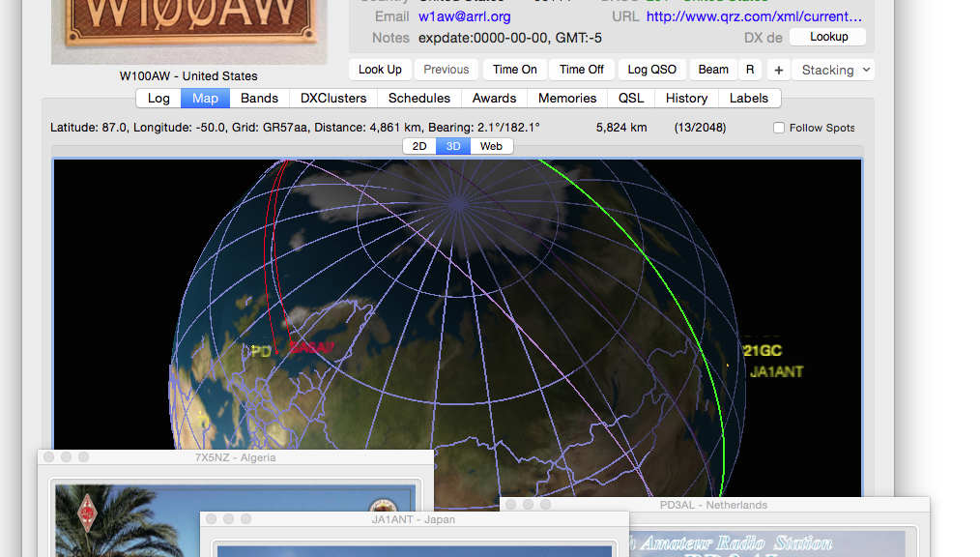This screenshot has width=980, height=557.
Task: Zoom the 7X5NZ - Algeria window
Action: [84, 457]
